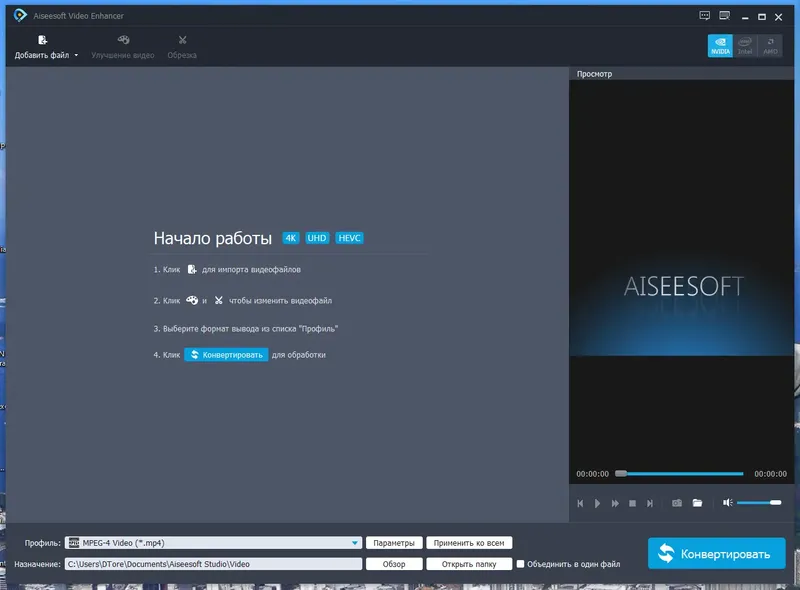Mute the preview volume speaker icon

(x=727, y=503)
